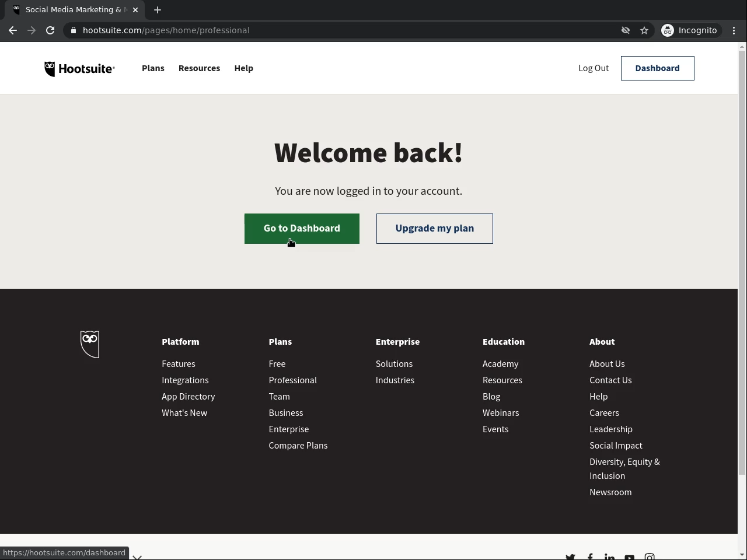Select the Business plan footer link
The height and width of the screenshot is (560, 747).
click(x=286, y=412)
